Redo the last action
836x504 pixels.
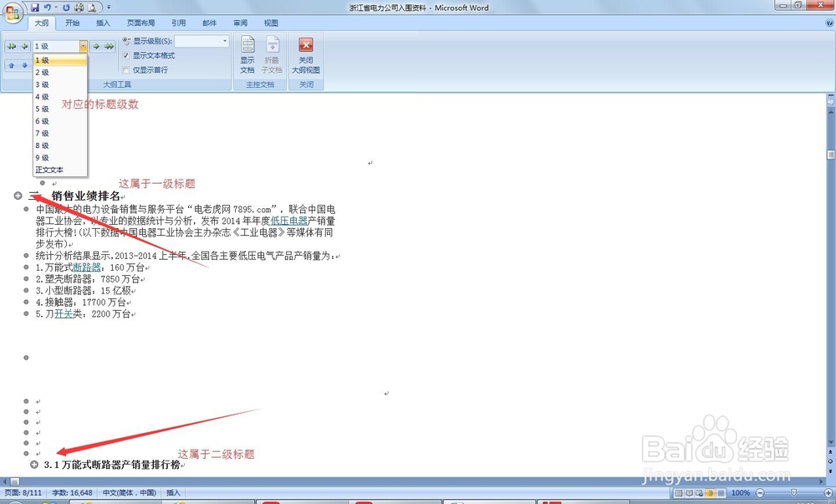pos(67,8)
